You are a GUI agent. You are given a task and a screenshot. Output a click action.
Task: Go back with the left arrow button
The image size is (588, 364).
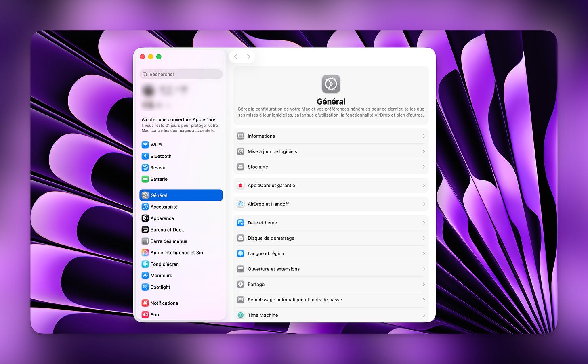tap(236, 56)
